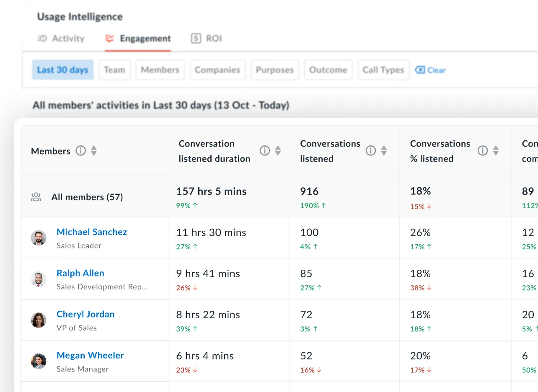
Task: Open Ralph Allen's profile
Action: (80, 273)
